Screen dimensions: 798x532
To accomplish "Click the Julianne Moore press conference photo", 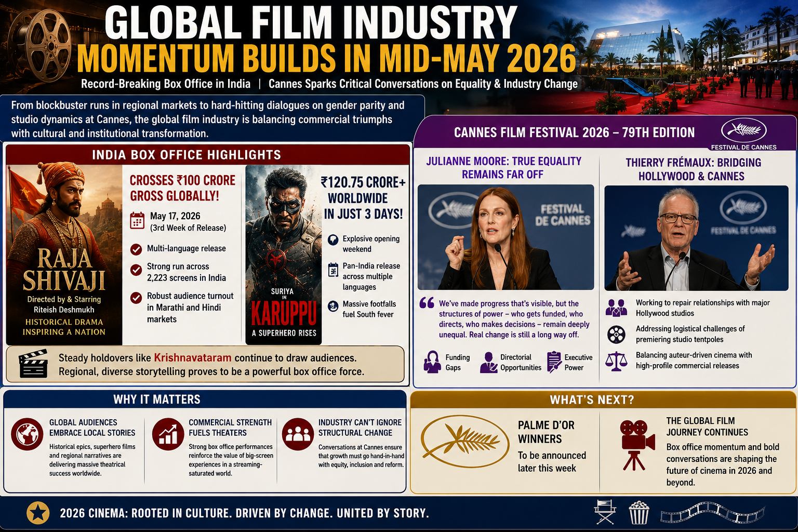I will (x=506, y=237).
